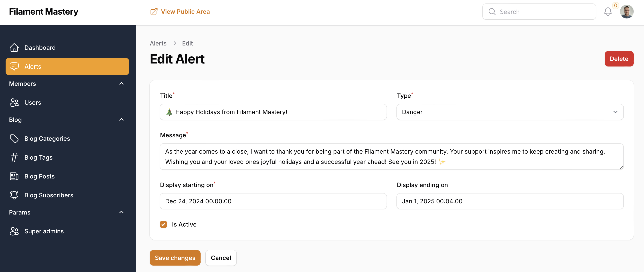Toggle the Is Active checkbox
Image resolution: width=644 pixels, height=272 pixels.
pyautogui.click(x=163, y=224)
